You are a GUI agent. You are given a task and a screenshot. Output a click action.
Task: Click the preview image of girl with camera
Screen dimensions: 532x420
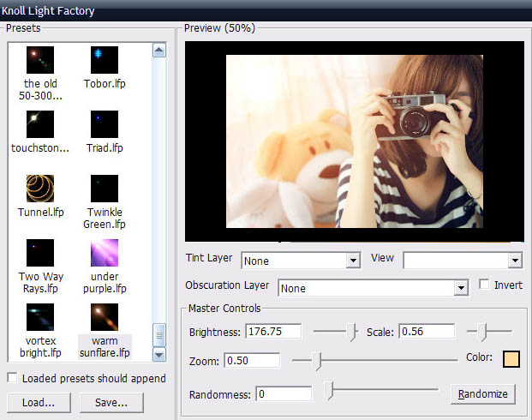click(355, 141)
